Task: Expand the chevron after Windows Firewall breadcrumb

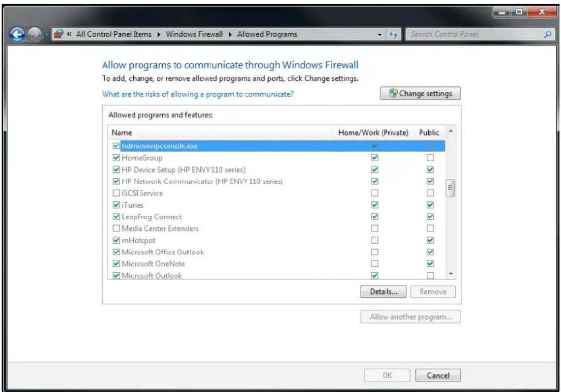Action: tap(230, 35)
